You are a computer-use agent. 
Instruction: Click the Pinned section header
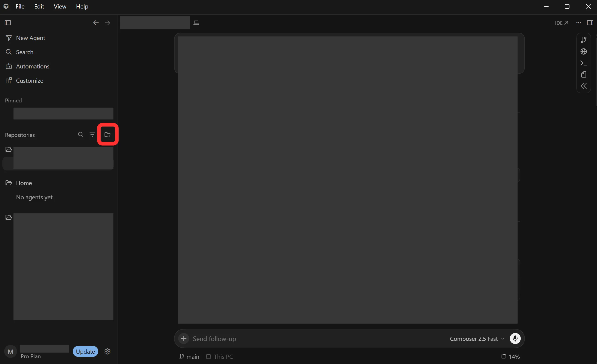point(13,101)
